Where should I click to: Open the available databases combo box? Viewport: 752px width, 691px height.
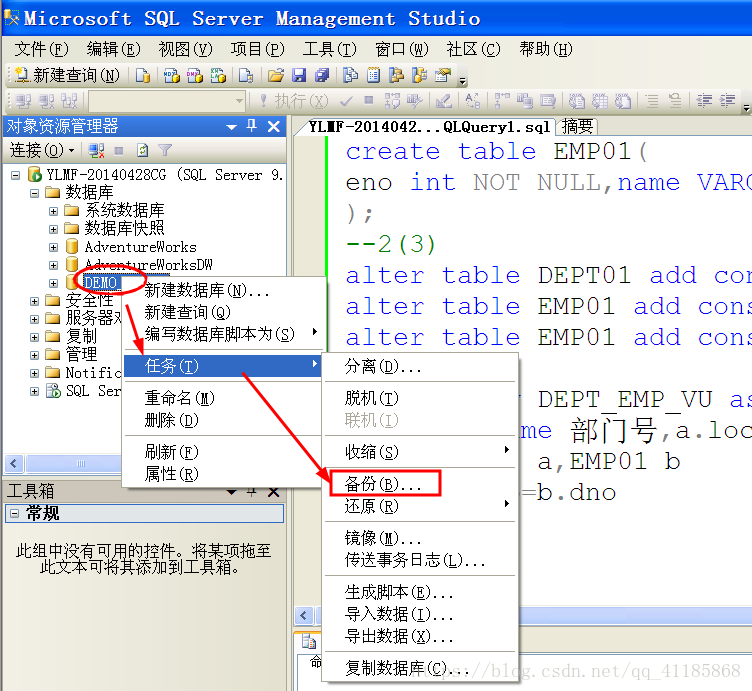[x=167, y=101]
